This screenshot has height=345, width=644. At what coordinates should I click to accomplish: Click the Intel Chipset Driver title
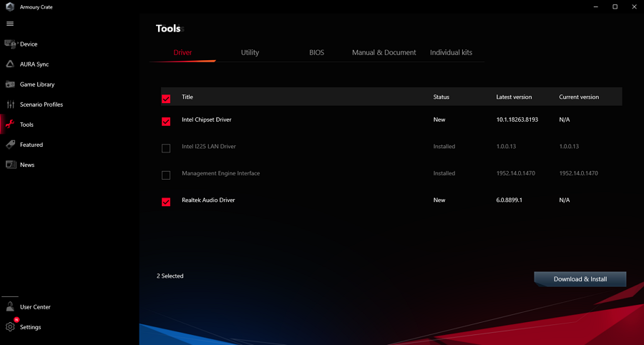207,120
